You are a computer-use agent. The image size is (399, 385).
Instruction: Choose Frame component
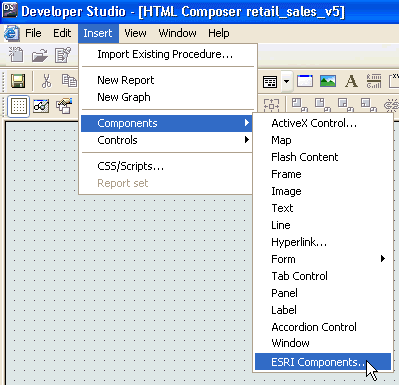(x=323, y=174)
